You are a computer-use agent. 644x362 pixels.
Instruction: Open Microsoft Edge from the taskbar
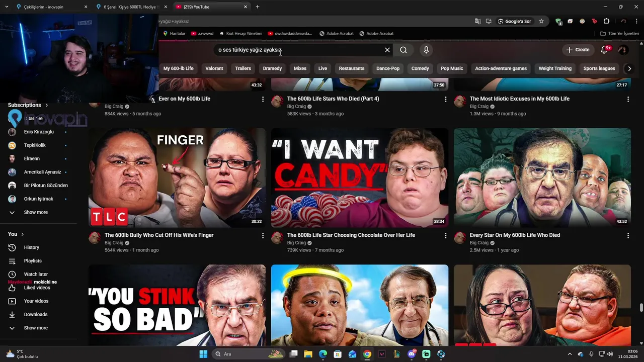pyautogui.click(x=323, y=354)
